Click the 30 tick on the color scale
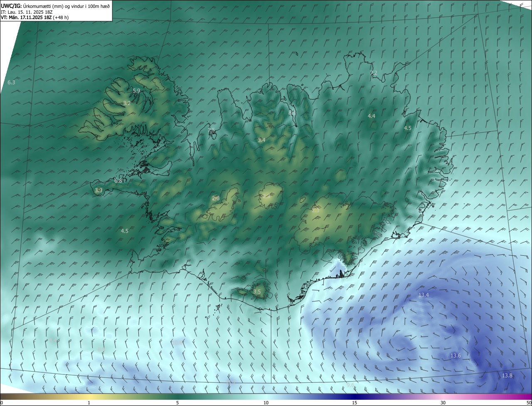The image size is (532, 406). [443, 403]
